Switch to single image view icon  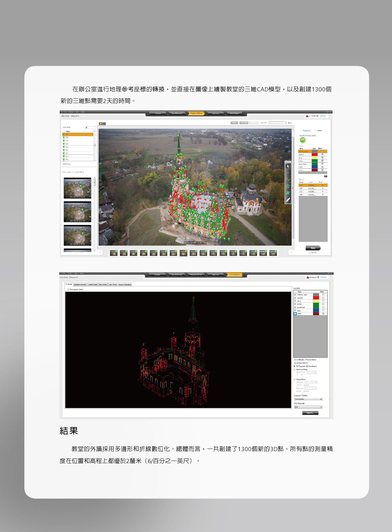[101, 124]
